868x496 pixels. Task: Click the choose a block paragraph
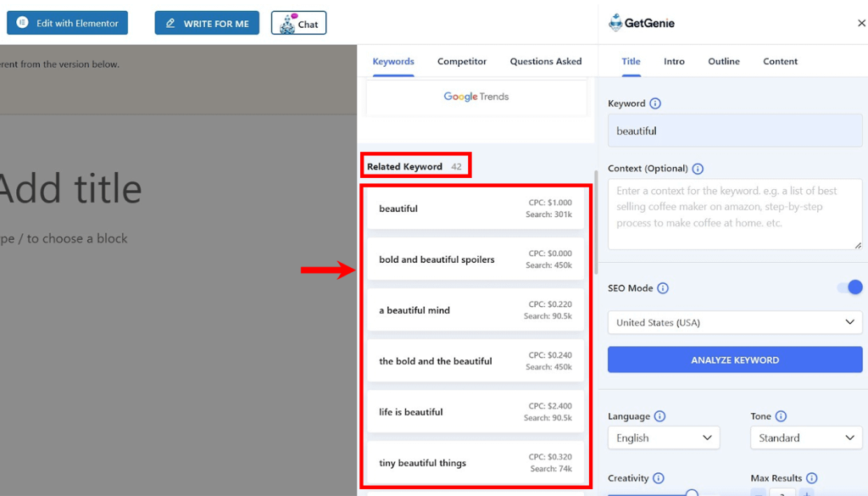[x=64, y=238]
